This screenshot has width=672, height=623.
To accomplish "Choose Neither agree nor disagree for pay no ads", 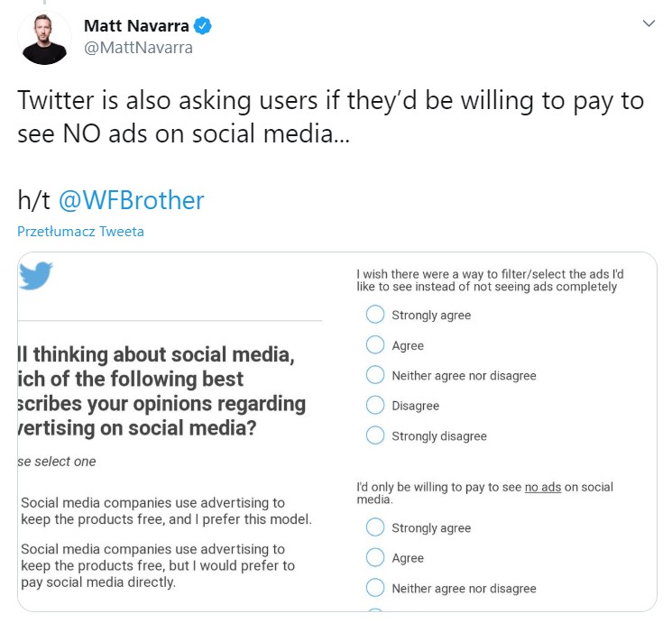I will coord(375,588).
